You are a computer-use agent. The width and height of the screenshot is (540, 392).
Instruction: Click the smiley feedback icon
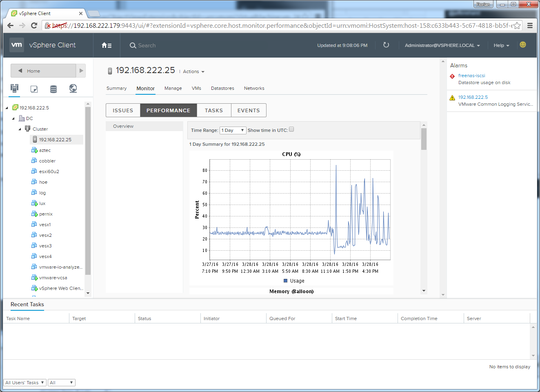[523, 45]
